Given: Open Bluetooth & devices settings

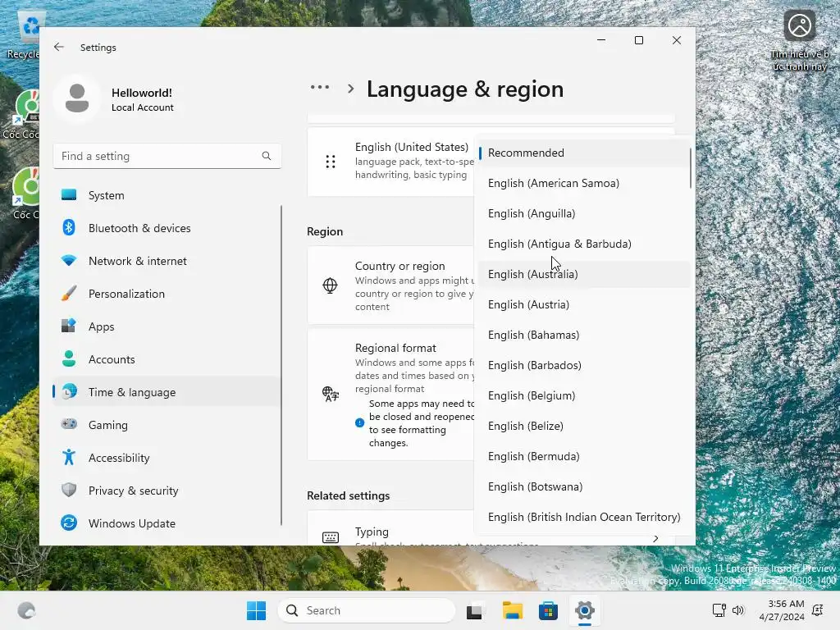Looking at the screenshot, I should (167, 228).
